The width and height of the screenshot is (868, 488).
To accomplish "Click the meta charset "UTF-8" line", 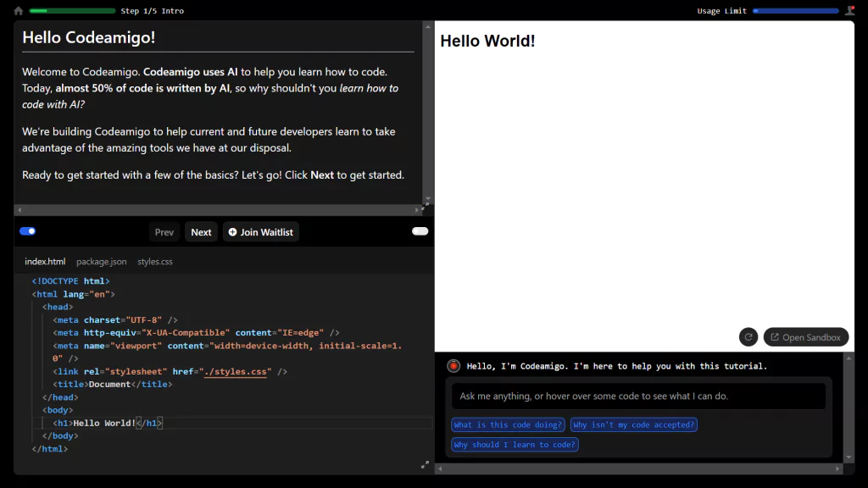I will point(115,319).
